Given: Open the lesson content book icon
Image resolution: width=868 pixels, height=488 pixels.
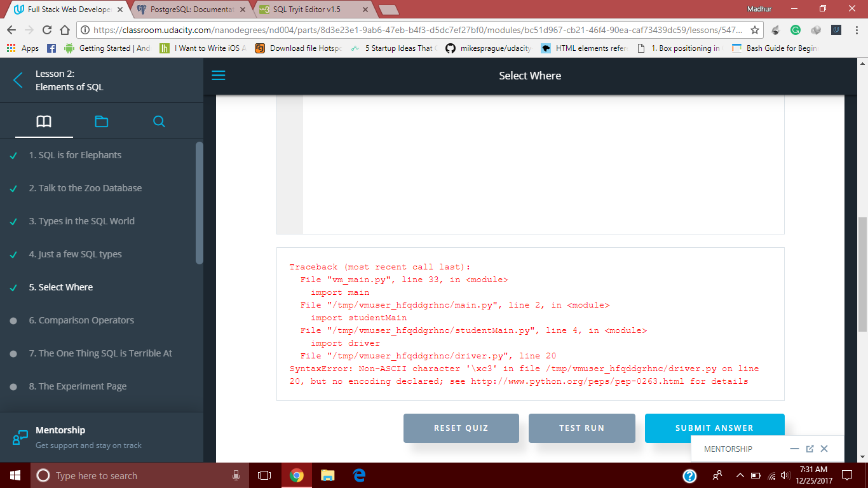Looking at the screenshot, I should tap(43, 121).
